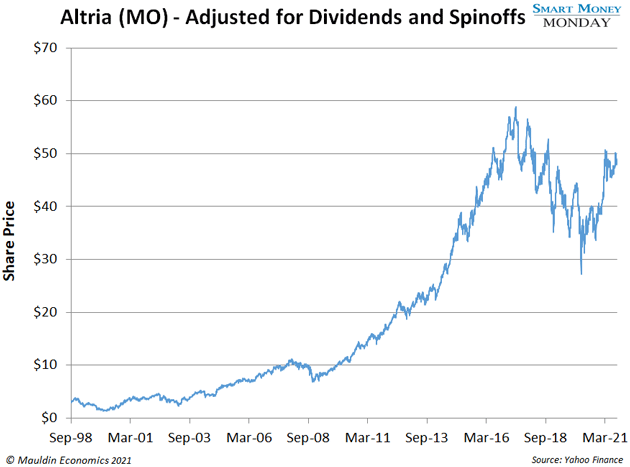Screen dimensions: 630x467
Task: Click the 'Share Price' axis title
Action: [9, 241]
